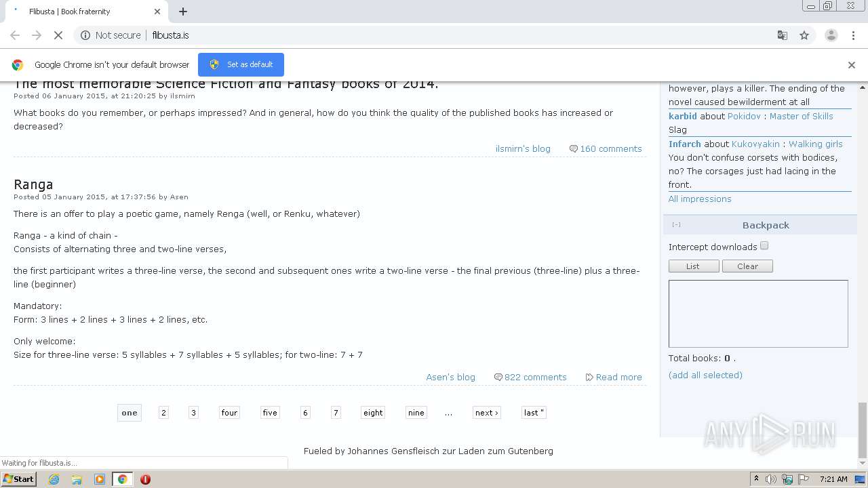The width and height of the screenshot is (868, 488).
Task: Dismiss the default browser notification bar
Action: tap(852, 65)
